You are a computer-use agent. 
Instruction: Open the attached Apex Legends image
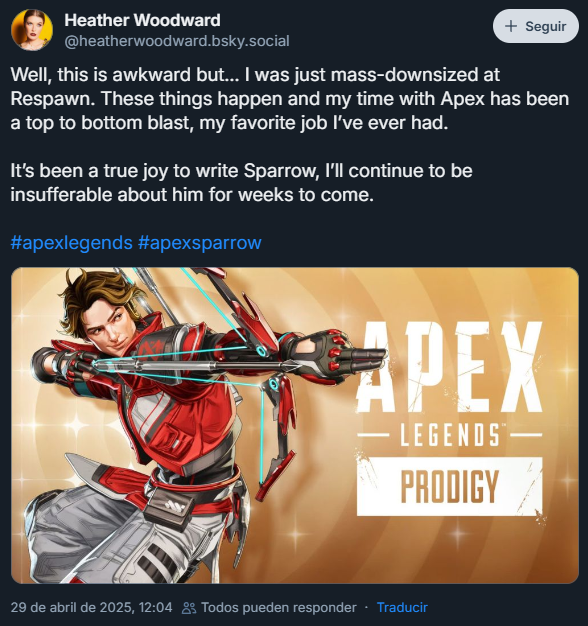pyautogui.click(x=295, y=425)
